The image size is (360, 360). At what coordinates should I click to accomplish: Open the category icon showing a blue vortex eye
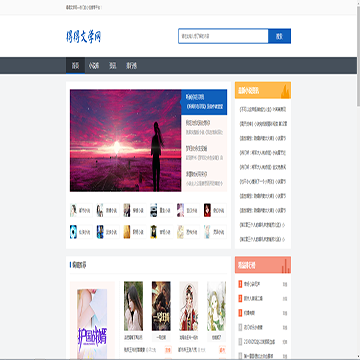coord(81,232)
